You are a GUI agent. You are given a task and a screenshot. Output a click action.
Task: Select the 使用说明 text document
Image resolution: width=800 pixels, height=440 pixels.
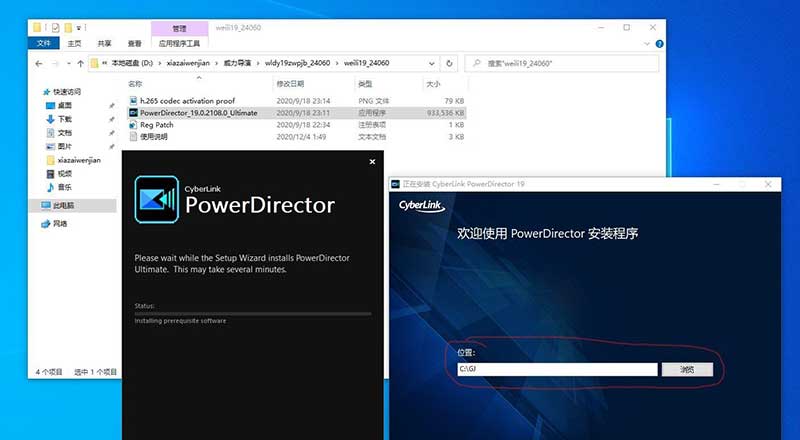coord(154,137)
